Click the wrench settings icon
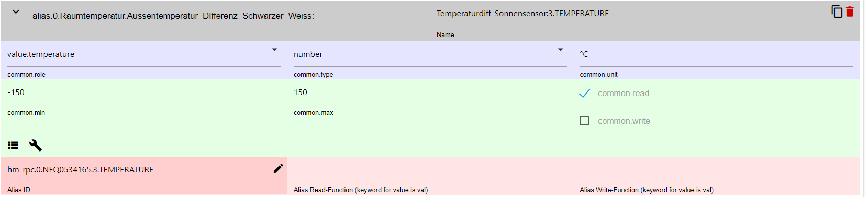Viewport: 868px width, 197px height. [35, 145]
